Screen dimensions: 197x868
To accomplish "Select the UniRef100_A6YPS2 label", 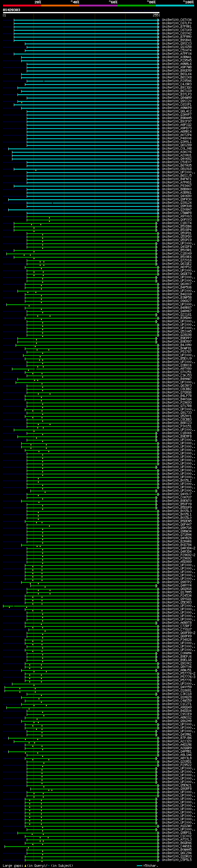I will coord(176,267).
